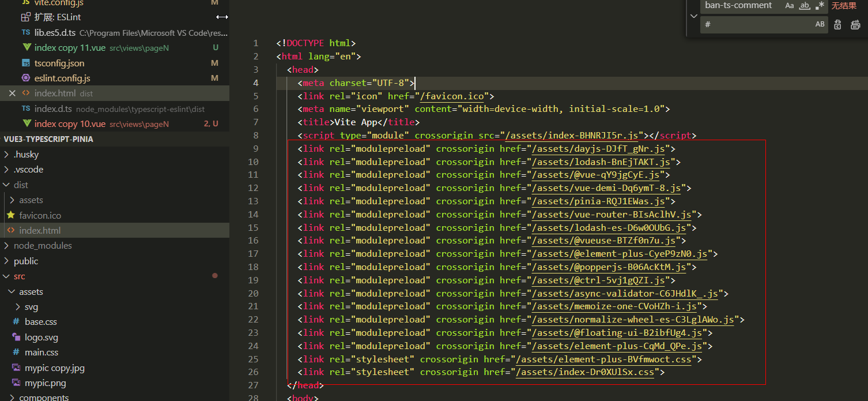The image size is (868, 401).
Task: Click the Vue icon of index copy 10.vue
Action: point(26,123)
